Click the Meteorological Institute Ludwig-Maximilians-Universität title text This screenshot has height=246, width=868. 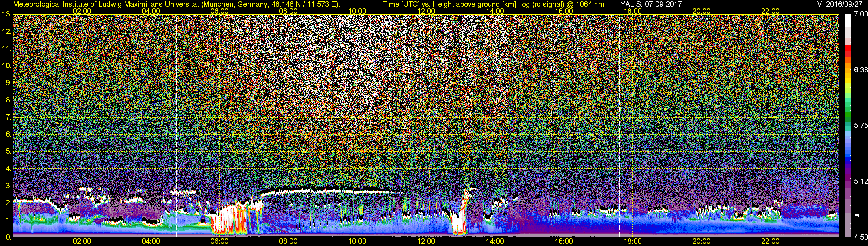pyautogui.click(x=176, y=4)
